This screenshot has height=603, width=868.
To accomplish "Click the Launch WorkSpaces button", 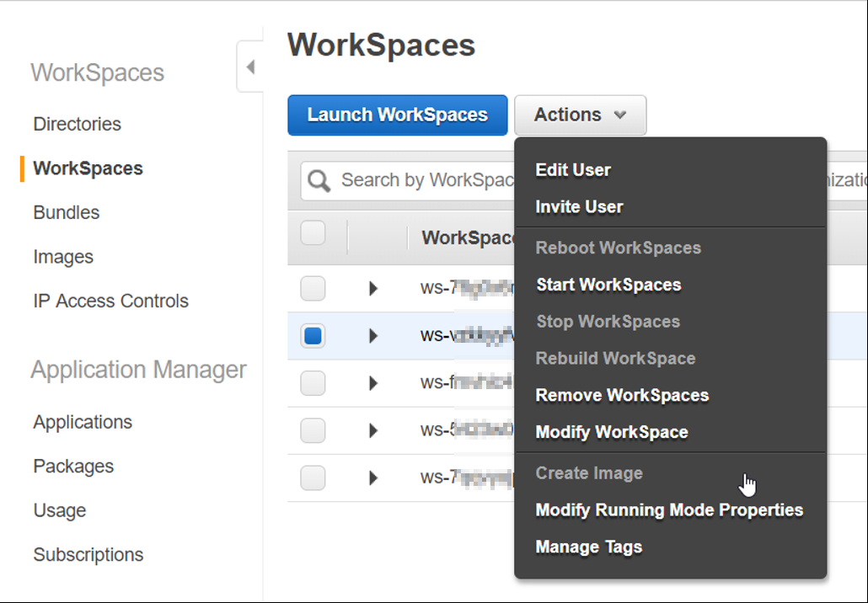I will tap(397, 115).
